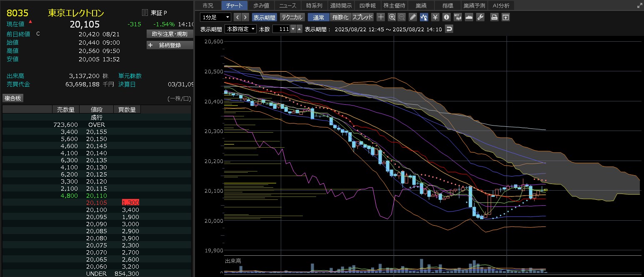Viewport: 644px width, 277px height.
Task: Increase bar count with up stepper
Action: 299,29
